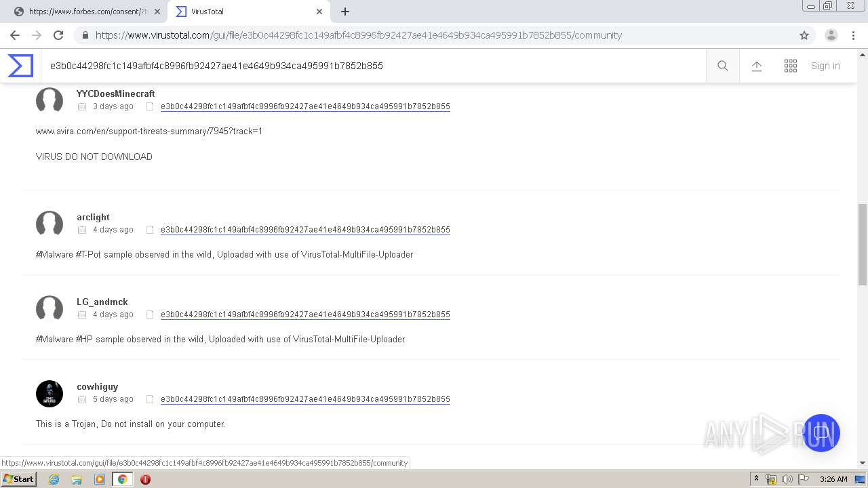
Task: View site lock information icon
Action: pyautogui.click(x=85, y=35)
